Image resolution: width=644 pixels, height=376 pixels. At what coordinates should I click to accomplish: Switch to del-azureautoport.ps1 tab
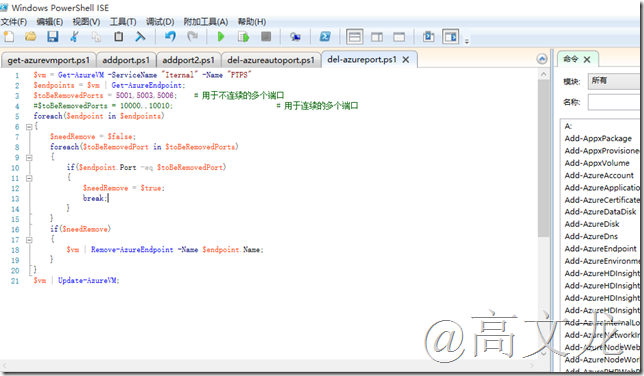(x=271, y=60)
